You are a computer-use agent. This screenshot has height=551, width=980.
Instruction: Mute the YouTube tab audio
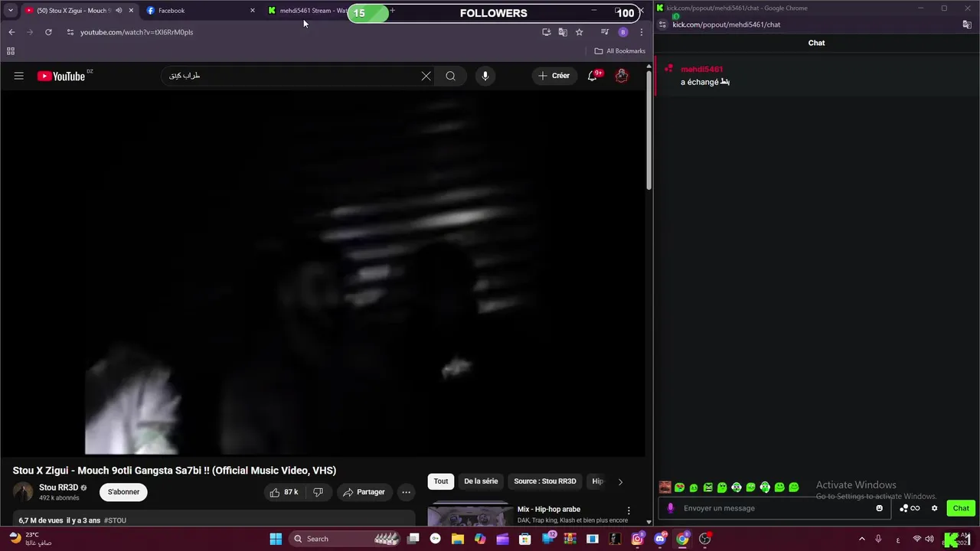coord(119,11)
